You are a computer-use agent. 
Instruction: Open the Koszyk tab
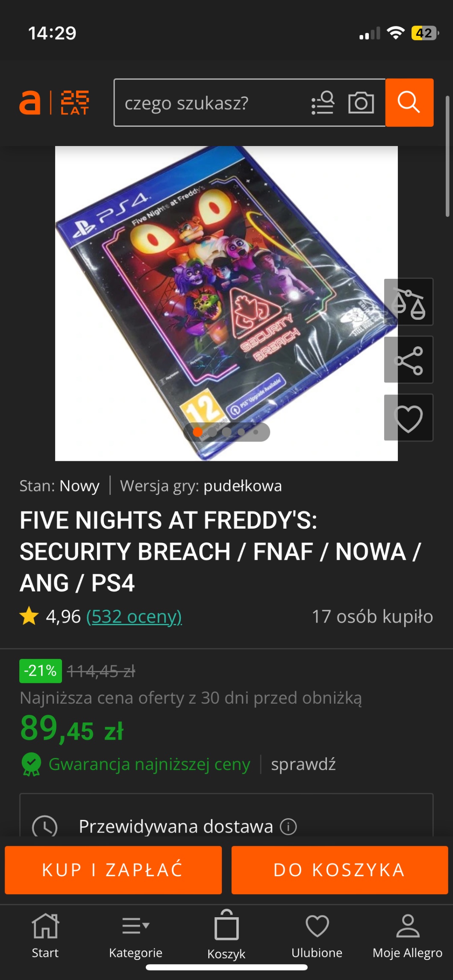point(226,935)
